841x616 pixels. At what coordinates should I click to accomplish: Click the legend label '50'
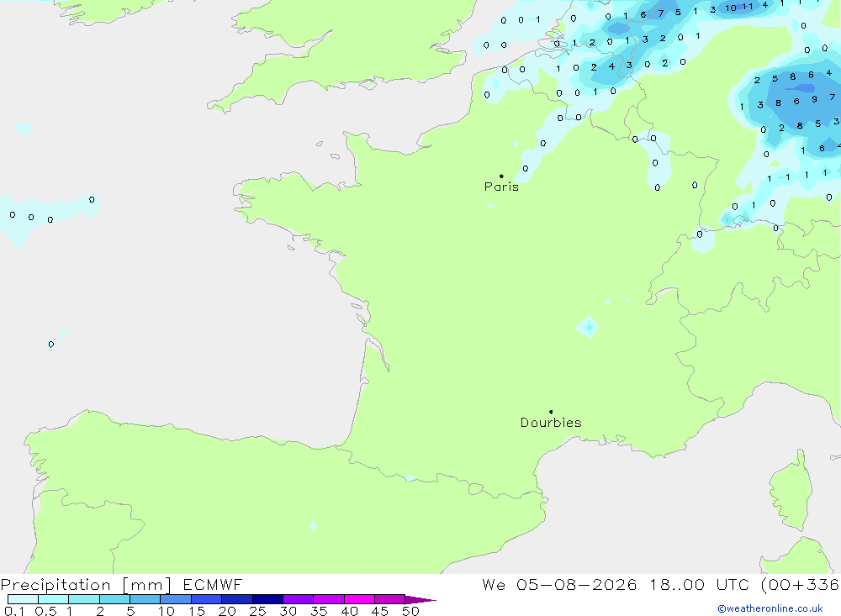tap(410, 611)
